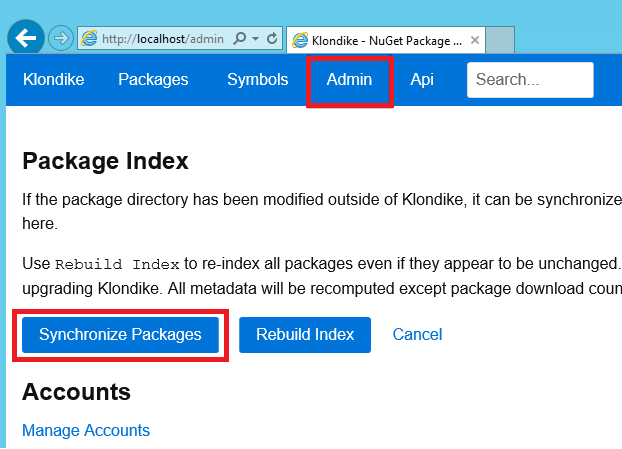
Task: Open the Symbols navigation item
Action: pyautogui.click(x=257, y=79)
